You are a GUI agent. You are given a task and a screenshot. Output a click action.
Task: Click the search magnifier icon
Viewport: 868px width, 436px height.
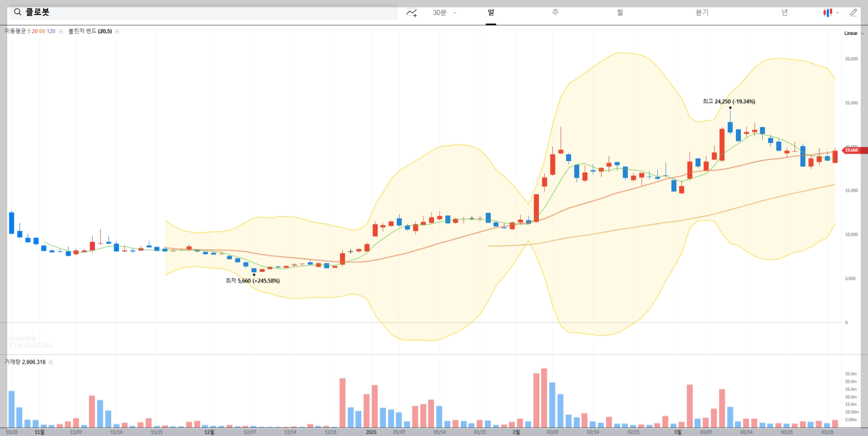[x=17, y=12]
